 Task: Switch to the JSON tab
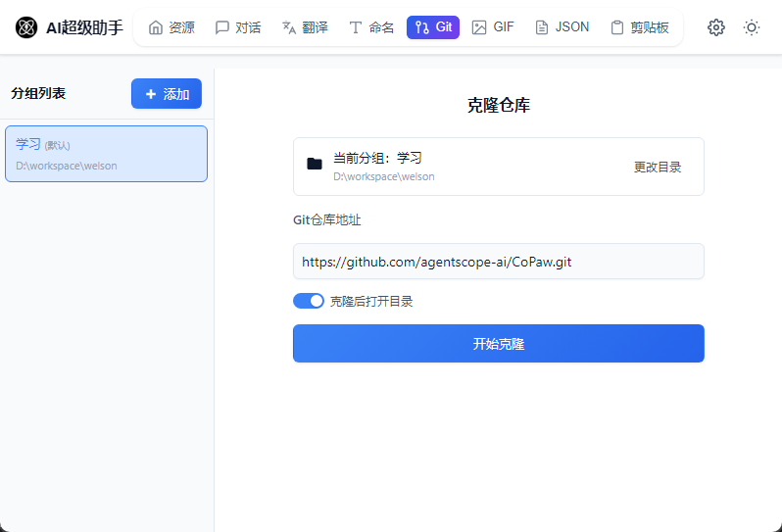tap(562, 27)
